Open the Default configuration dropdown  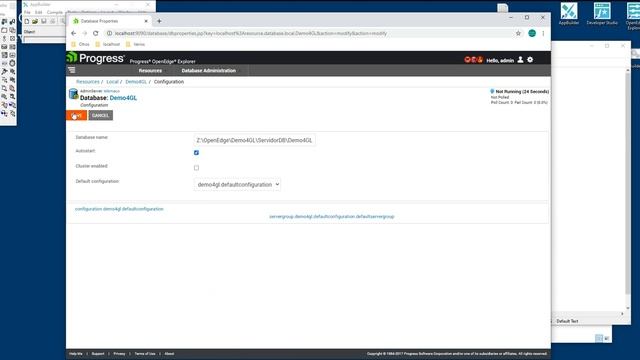(237, 184)
